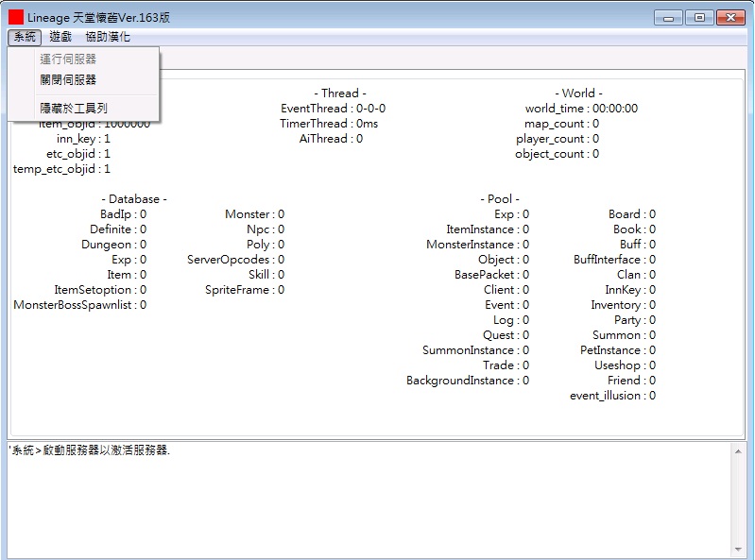Screen dimensions: 755x560
Task: Click the '- Pool -' heading
Action: tap(500, 198)
